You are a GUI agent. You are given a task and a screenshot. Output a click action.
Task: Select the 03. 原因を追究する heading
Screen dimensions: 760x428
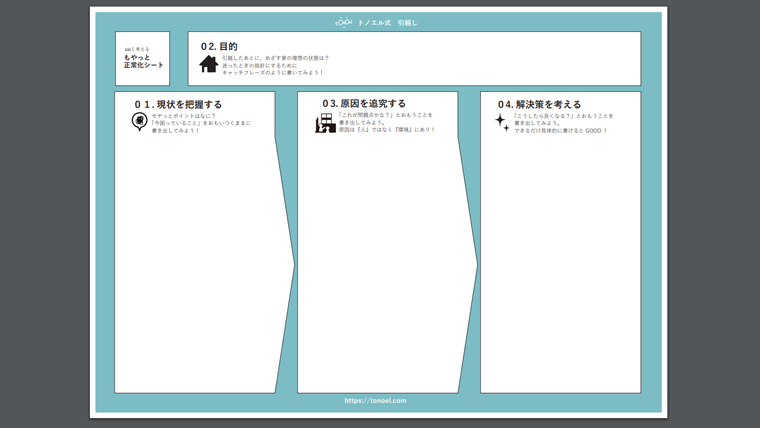click(364, 103)
